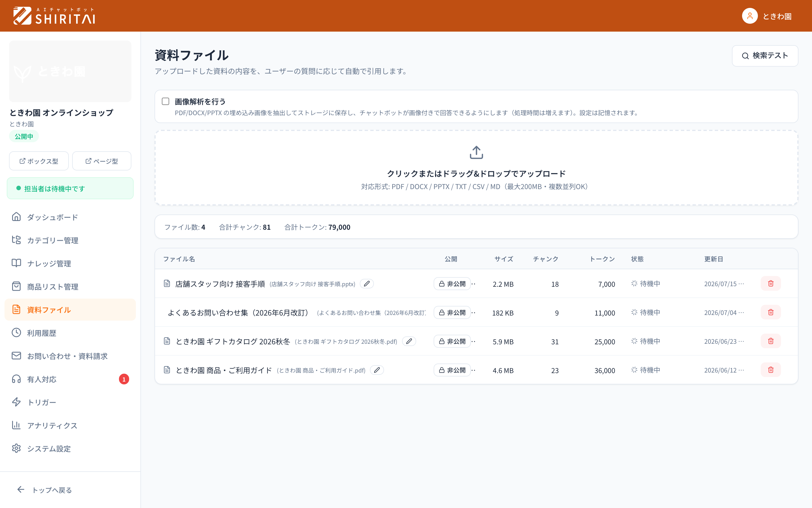Toggle 非公開 for ギフトカタログ 2026秋冬

tap(452, 341)
